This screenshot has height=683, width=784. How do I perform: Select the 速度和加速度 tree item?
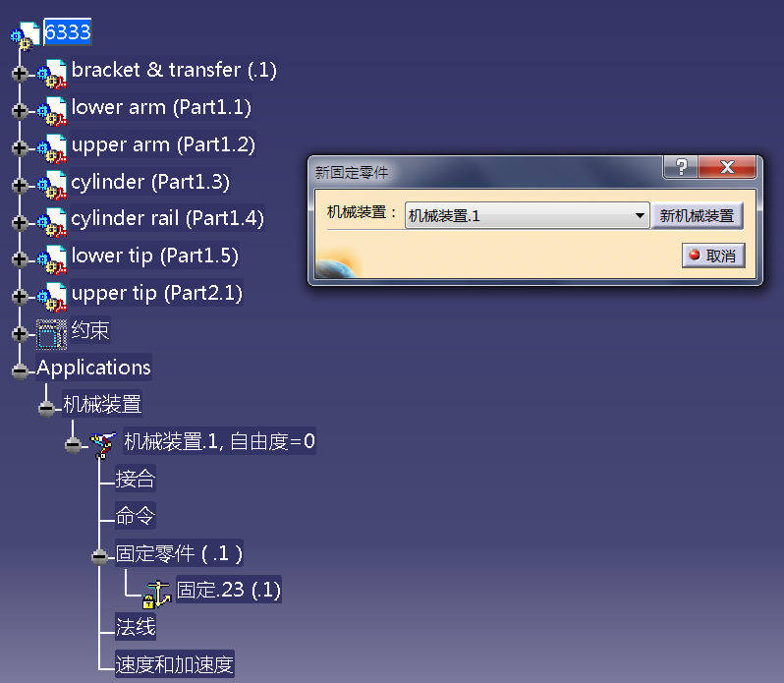(175, 664)
